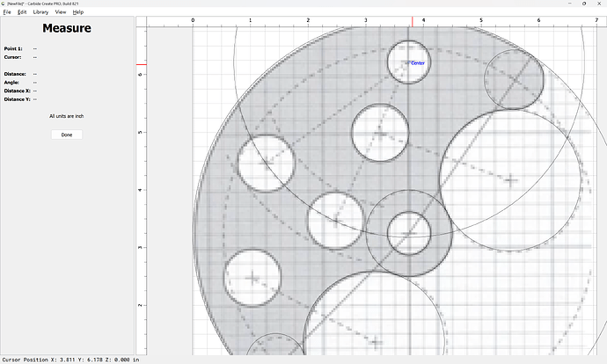Click the Cursor Position status bar text
This screenshot has height=364, width=607.
(x=71, y=360)
